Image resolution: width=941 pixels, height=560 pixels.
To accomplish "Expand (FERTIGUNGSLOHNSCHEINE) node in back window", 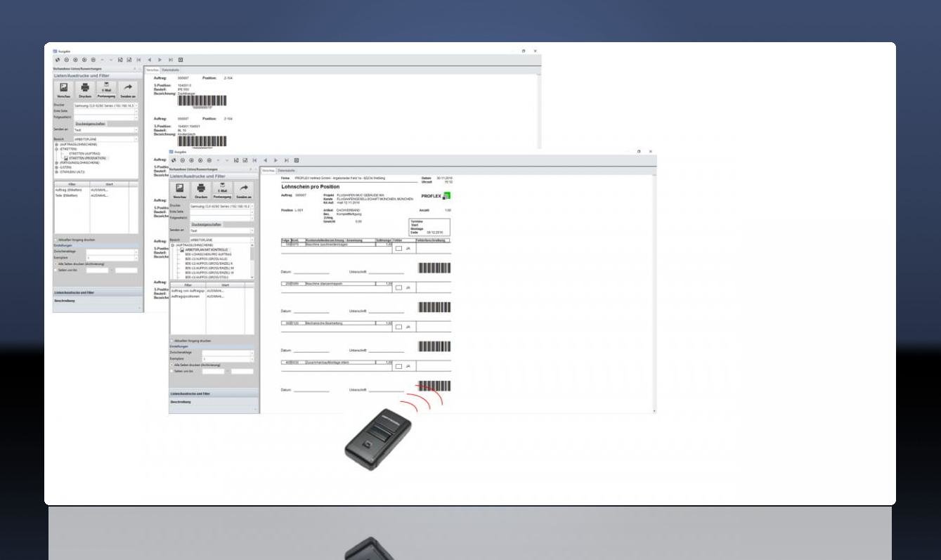I will pos(56,162).
